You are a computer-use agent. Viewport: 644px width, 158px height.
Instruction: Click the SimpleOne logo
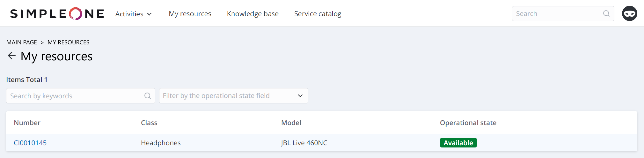[57, 14]
